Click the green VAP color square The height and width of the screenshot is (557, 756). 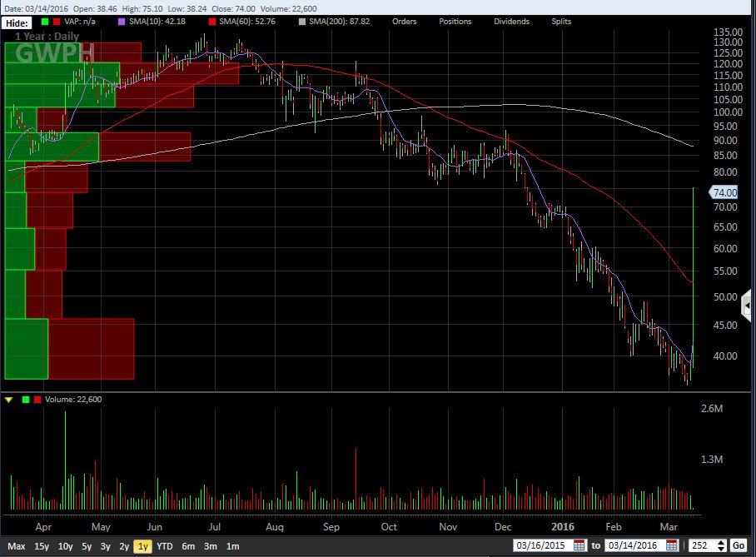[x=44, y=22]
